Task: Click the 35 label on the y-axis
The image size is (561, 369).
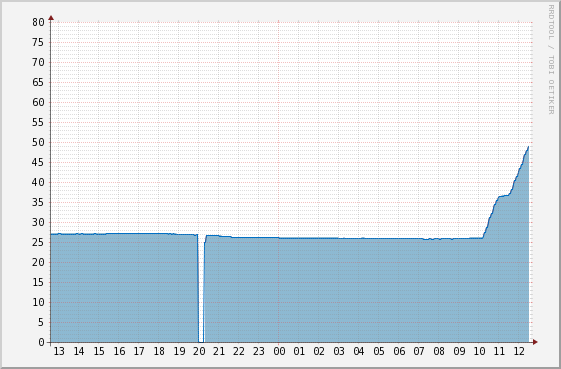Action: tap(38, 203)
